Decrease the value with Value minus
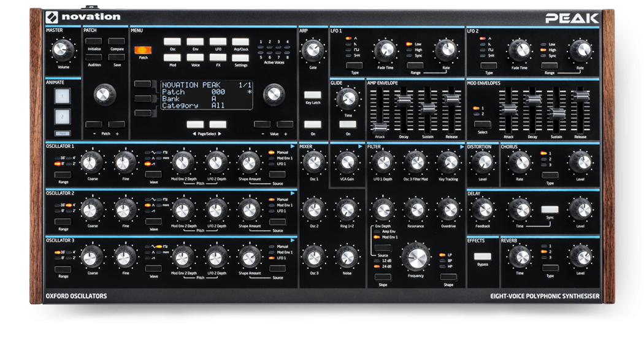 click(262, 124)
